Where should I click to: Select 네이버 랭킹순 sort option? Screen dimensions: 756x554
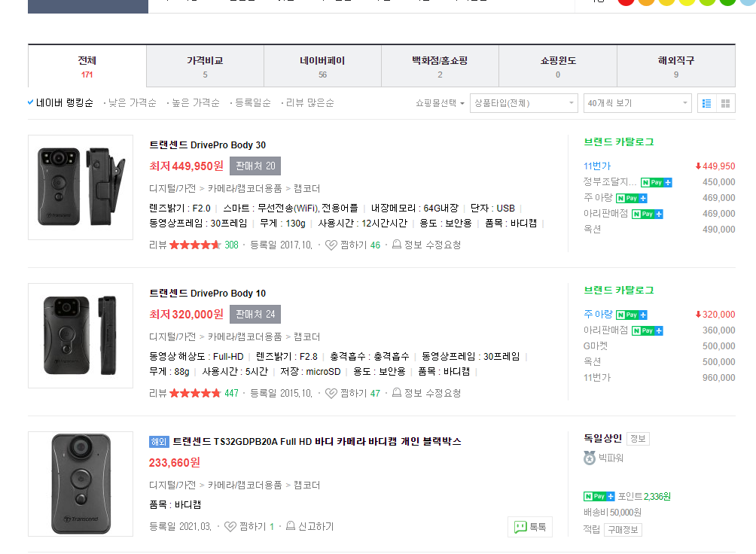point(64,102)
